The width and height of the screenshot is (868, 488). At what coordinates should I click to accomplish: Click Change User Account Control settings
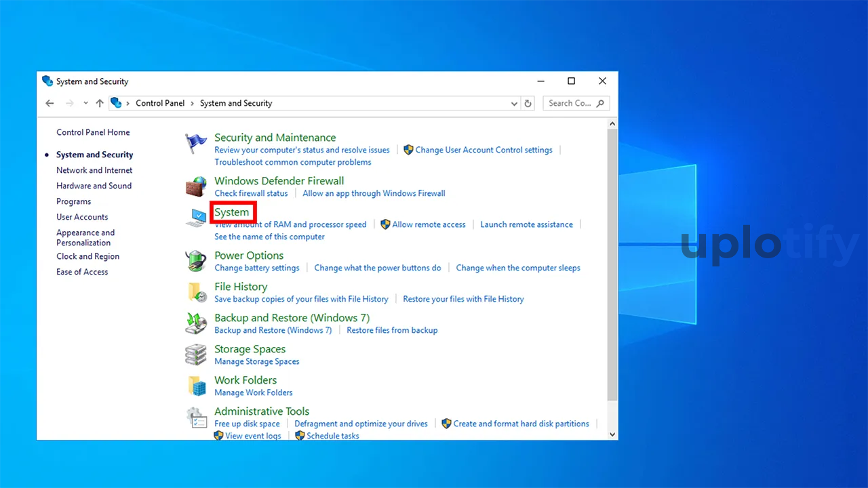[x=484, y=150]
